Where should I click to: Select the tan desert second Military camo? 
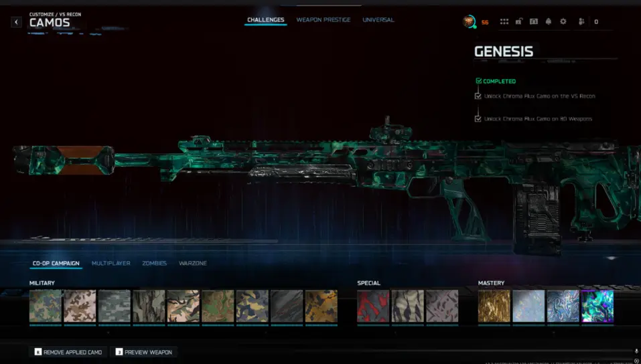point(80,306)
